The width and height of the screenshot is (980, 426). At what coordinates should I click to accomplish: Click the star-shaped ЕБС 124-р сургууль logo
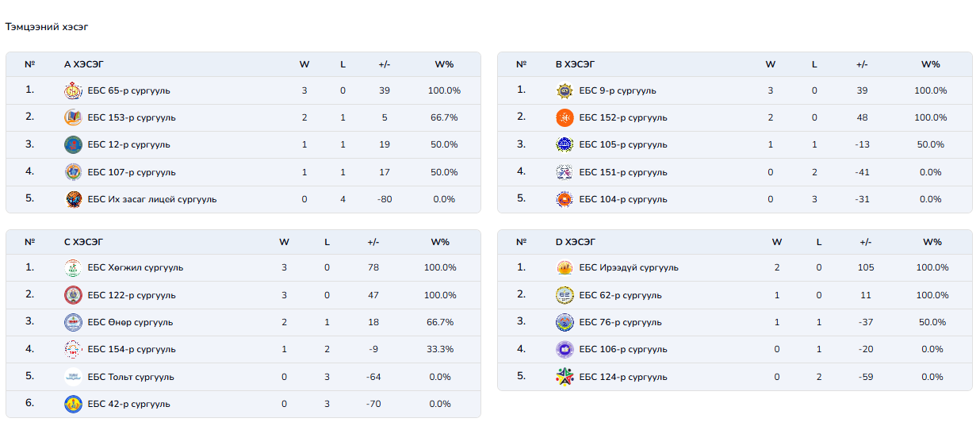click(x=565, y=377)
